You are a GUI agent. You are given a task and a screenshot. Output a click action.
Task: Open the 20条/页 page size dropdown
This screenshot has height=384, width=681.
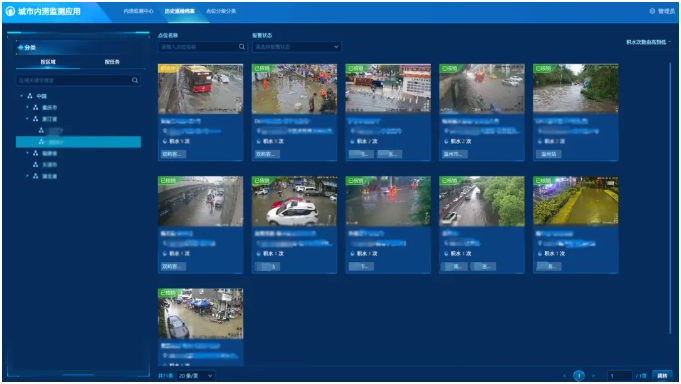[x=195, y=376]
